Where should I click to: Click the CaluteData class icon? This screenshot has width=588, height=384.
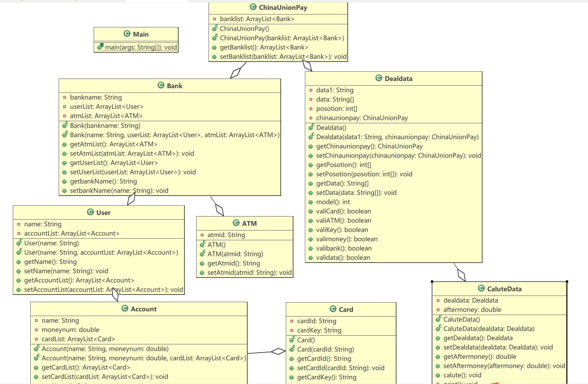tap(481, 288)
